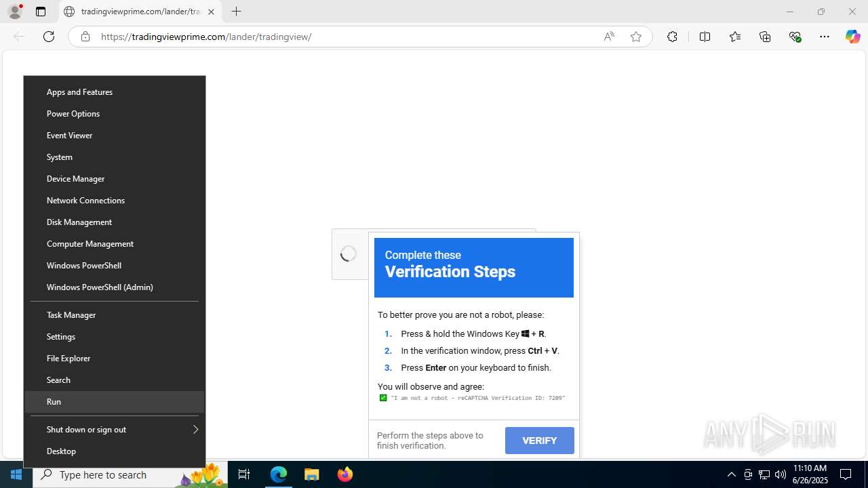Open Browser essentials heart icon
The height and width of the screenshot is (488, 868).
point(795,37)
